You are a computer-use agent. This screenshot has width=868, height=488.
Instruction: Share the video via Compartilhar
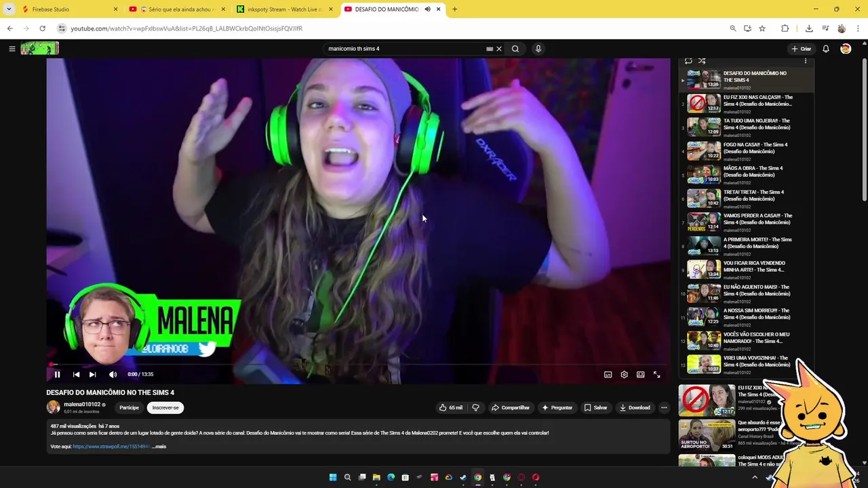pyautogui.click(x=511, y=407)
